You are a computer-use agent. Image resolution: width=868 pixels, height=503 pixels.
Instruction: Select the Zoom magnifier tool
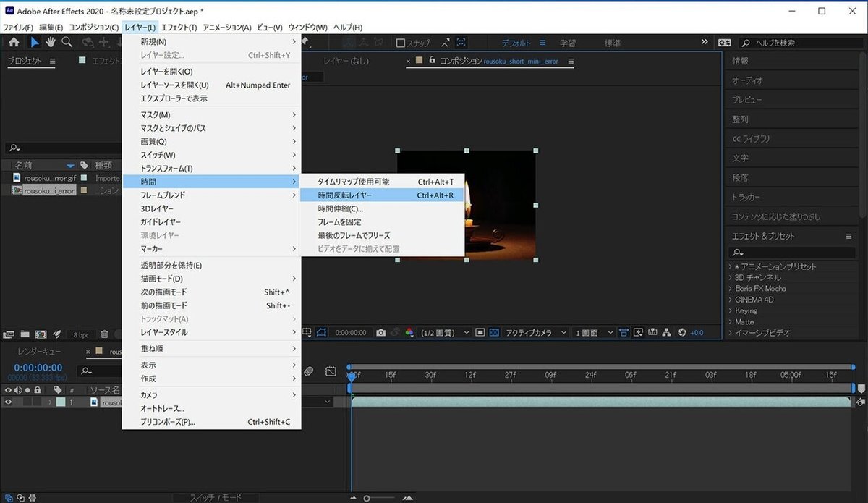click(x=67, y=43)
